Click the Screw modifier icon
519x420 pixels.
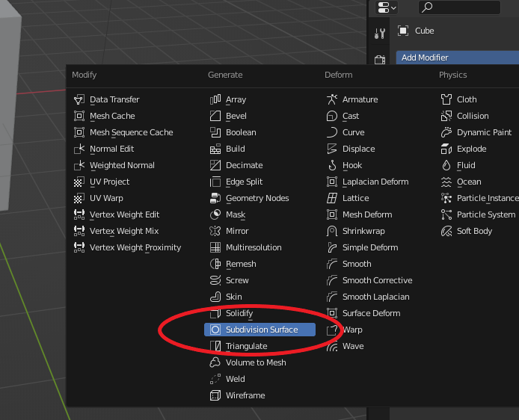215,280
